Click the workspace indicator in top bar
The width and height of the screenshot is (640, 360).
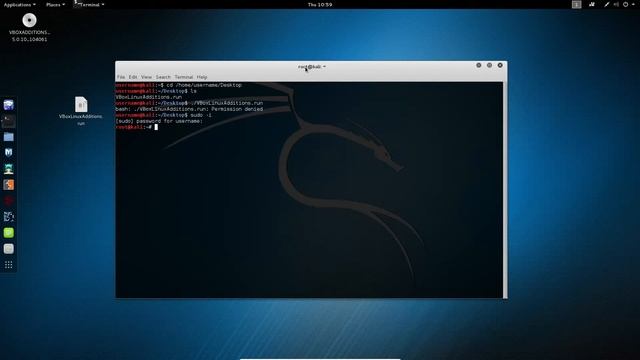click(576, 4)
